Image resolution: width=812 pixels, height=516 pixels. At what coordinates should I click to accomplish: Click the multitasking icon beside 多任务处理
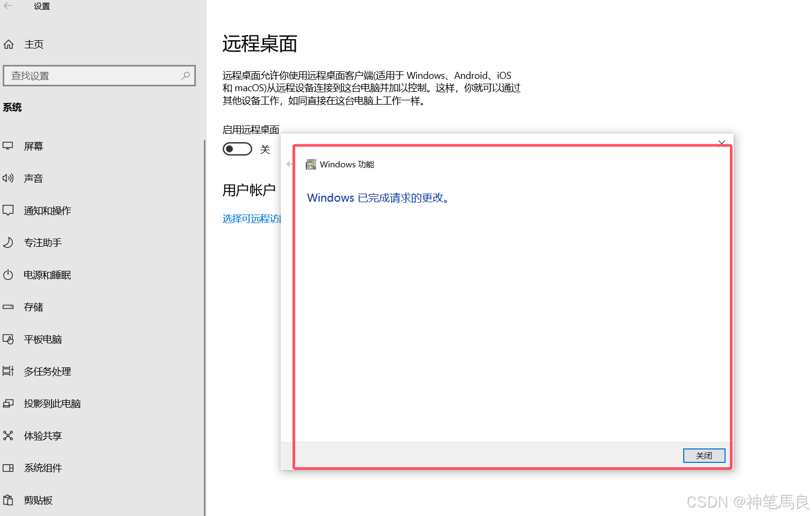click(8, 371)
